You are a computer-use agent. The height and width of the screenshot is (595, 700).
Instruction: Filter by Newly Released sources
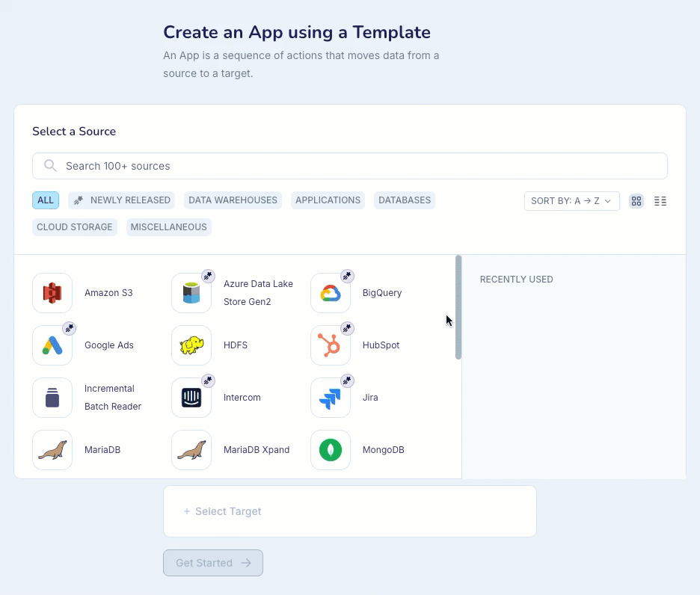tap(121, 200)
